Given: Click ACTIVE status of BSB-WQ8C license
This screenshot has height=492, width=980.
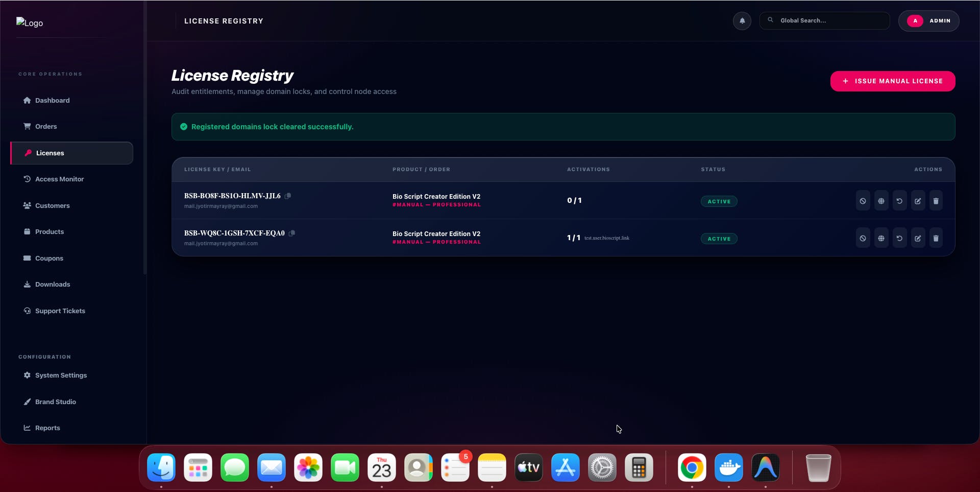Looking at the screenshot, I should tap(719, 239).
